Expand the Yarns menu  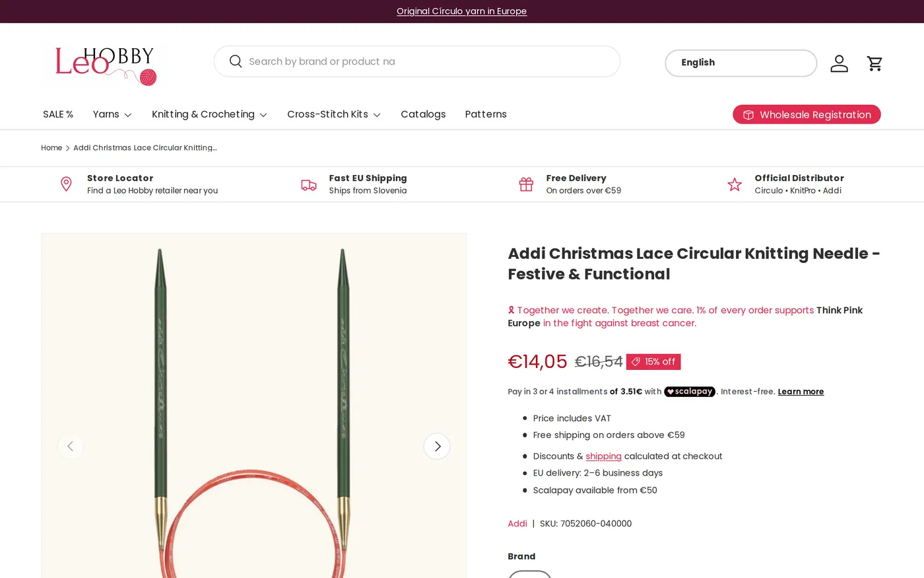tap(112, 114)
